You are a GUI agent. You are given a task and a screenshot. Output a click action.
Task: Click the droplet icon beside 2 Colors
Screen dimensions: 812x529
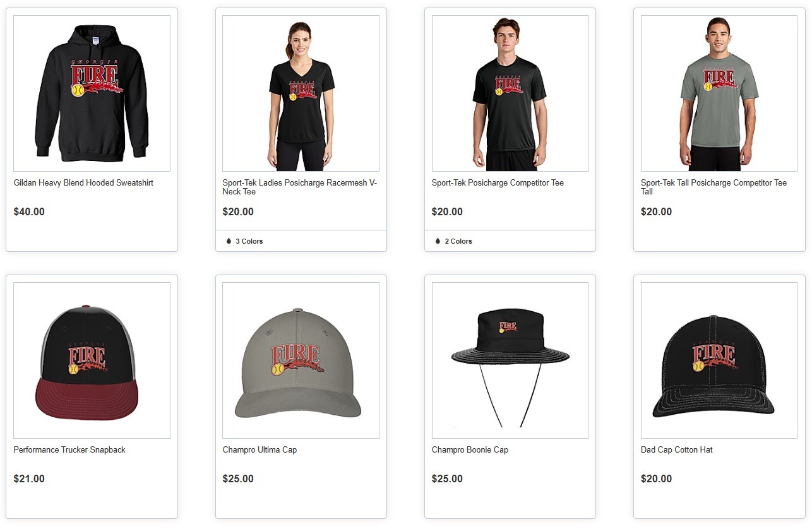(x=438, y=241)
